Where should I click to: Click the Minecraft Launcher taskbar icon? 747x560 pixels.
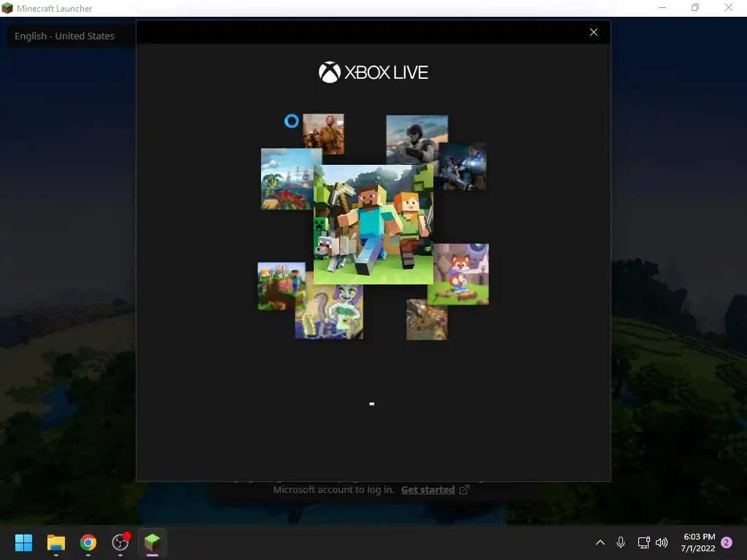pos(152,542)
